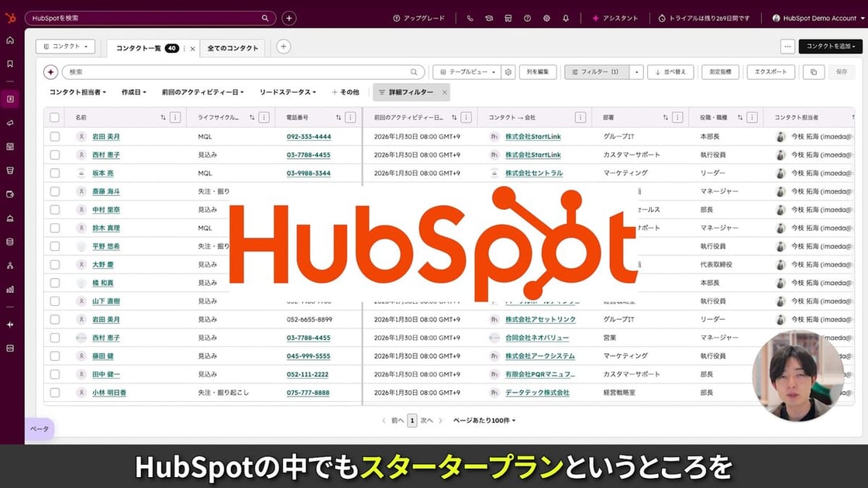Click the call phone icon in top bar
Screen dimensions: 868x488
coord(470,17)
